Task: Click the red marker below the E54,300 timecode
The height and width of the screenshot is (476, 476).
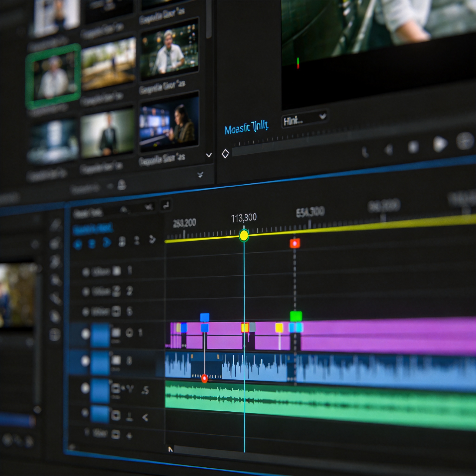Action: (295, 243)
